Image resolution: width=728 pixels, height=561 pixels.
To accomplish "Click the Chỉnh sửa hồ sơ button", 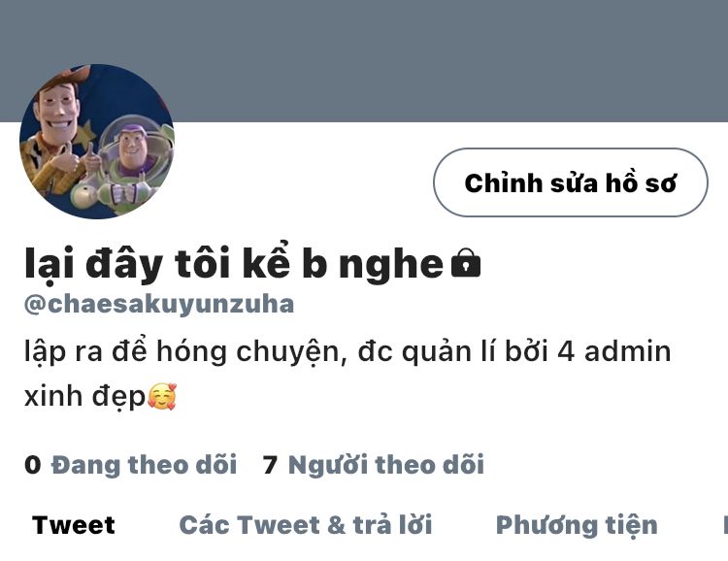I will [571, 182].
